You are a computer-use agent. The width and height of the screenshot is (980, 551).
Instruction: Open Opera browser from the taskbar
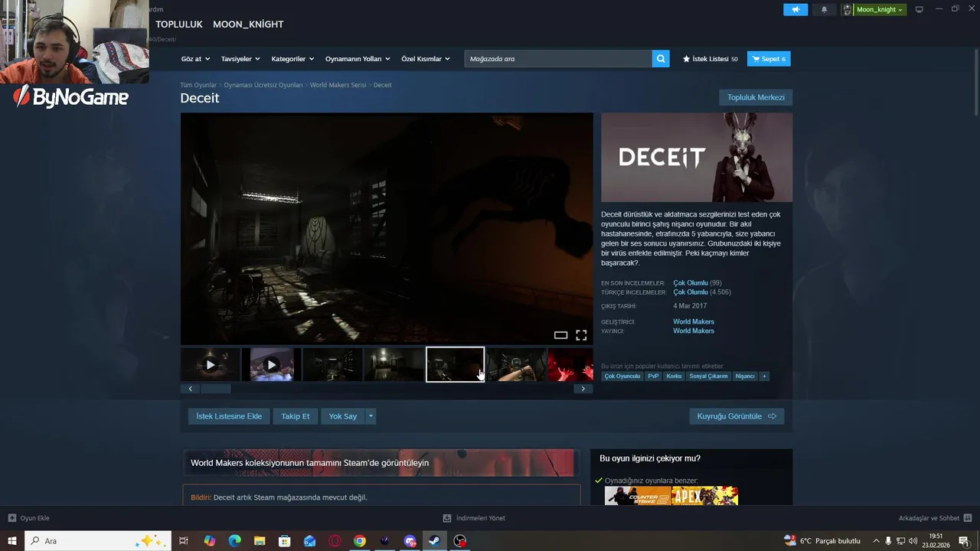coord(335,541)
